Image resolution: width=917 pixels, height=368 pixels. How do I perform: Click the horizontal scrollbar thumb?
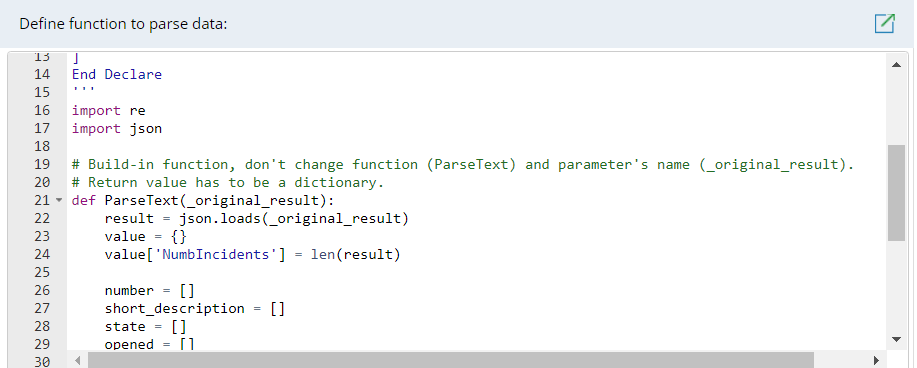point(450,360)
